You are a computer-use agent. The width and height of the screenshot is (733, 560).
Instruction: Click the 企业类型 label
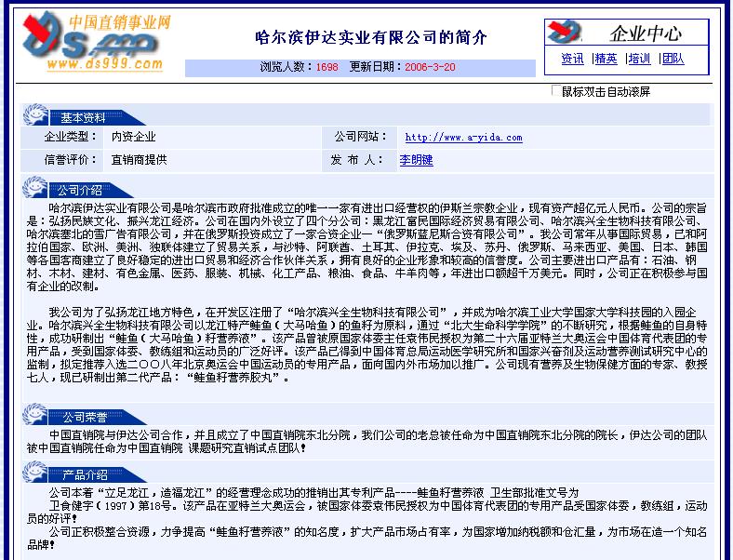pos(71,137)
